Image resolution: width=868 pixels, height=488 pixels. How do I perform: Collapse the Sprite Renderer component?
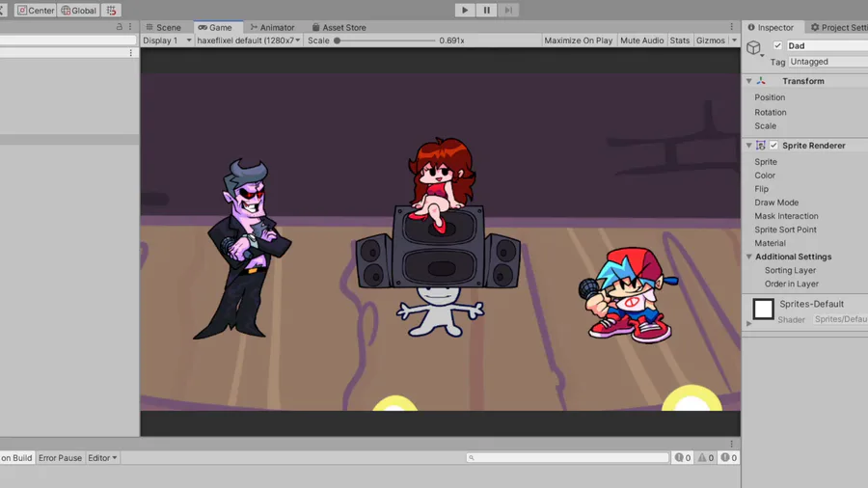(x=749, y=145)
